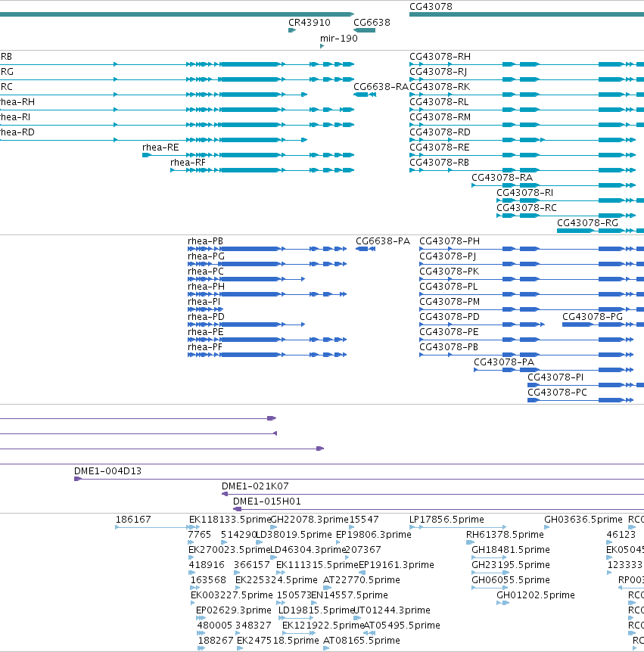This screenshot has width=644, height=652.
Task: Select the GH06055.5prime EST label
Action: click(511, 580)
